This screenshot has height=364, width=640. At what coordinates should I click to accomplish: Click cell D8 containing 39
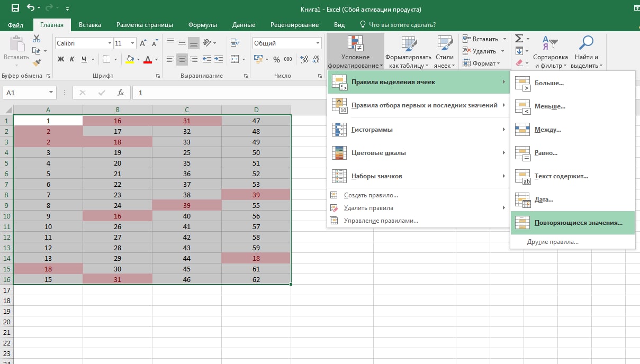(256, 195)
